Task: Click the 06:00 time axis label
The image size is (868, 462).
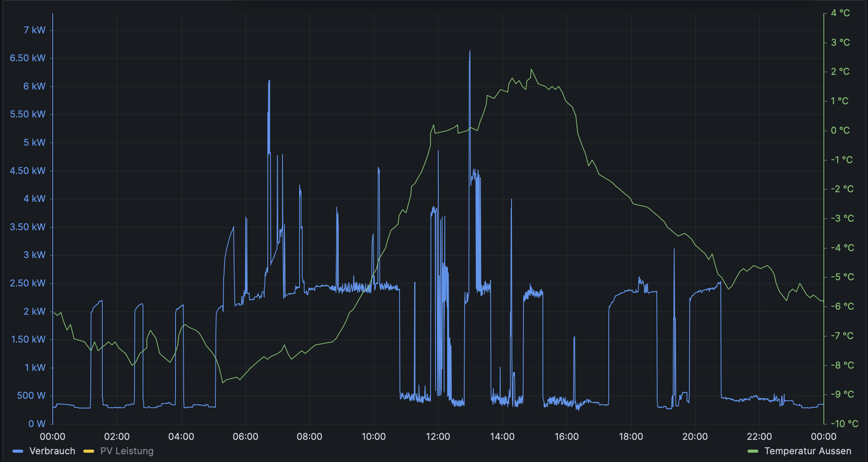Action: (x=245, y=437)
